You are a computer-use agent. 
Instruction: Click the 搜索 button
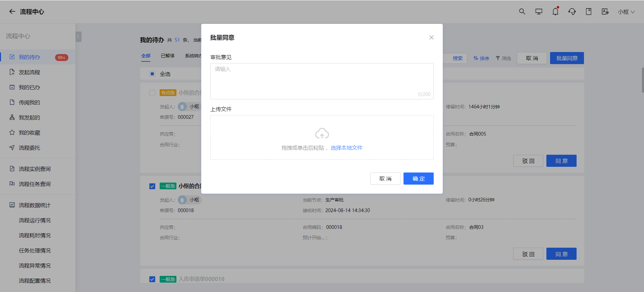coord(458,58)
